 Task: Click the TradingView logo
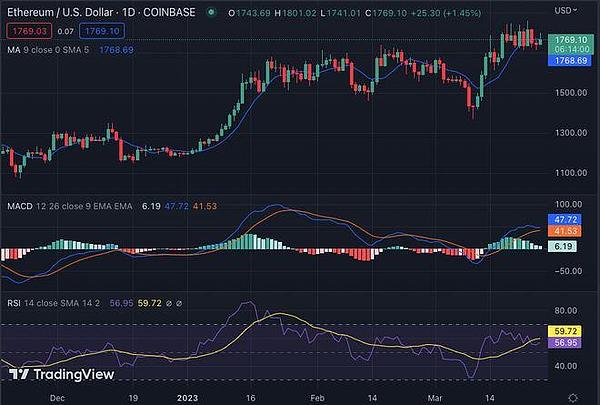[61, 374]
